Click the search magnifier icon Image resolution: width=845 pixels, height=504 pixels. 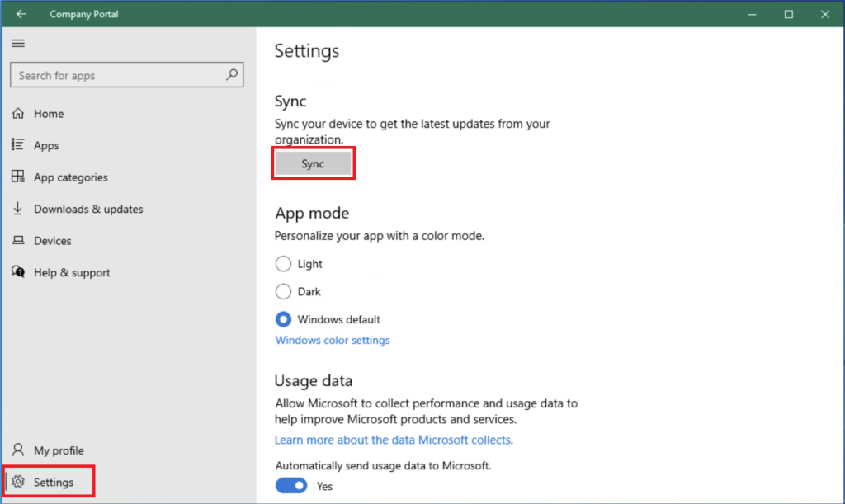(232, 75)
